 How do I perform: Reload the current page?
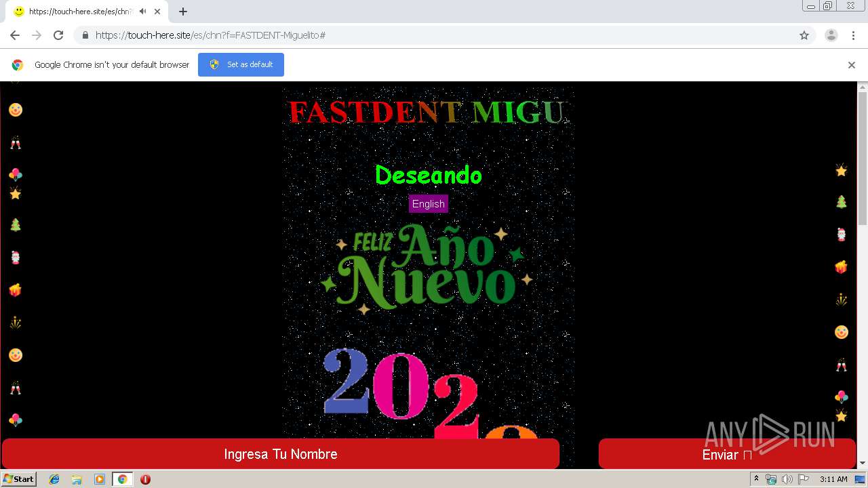pyautogui.click(x=58, y=35)
